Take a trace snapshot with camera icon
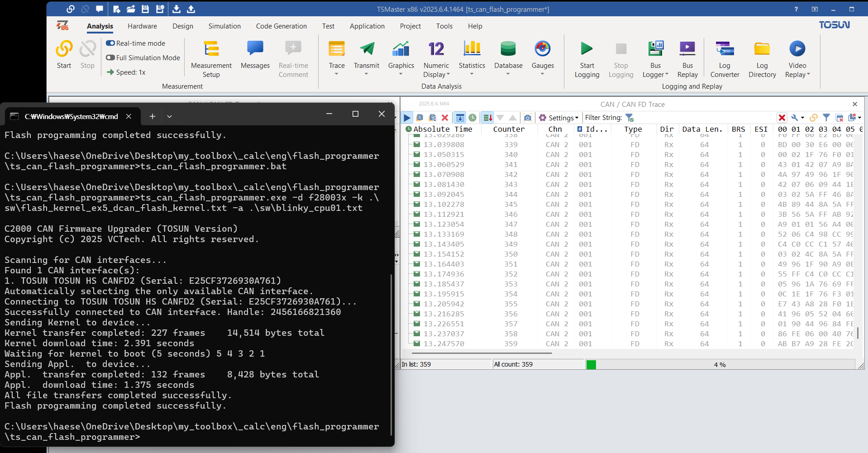The image size is (868, 453). [x=528, y=118]
